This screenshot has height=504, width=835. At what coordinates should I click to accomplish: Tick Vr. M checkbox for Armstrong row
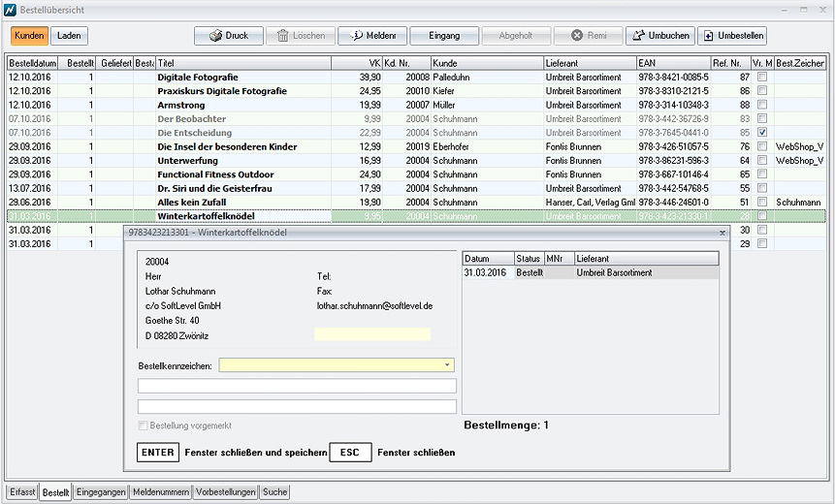(762, 105)
